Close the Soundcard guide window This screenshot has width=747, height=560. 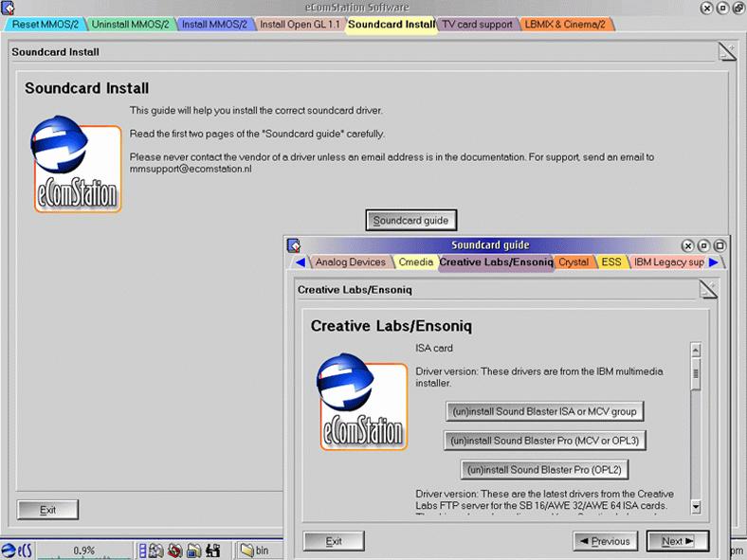pos(687,245)
